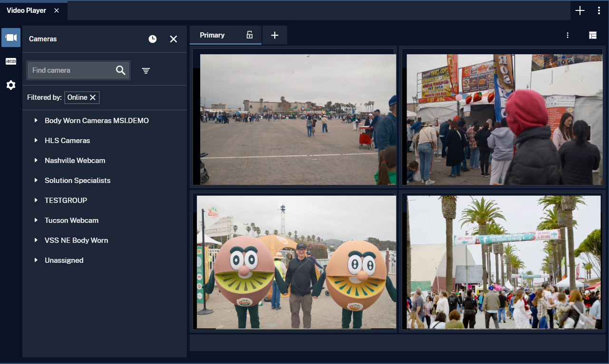Click the Nashville Webcam label
Screen dimensions: 609x364
tap(75, 161)
